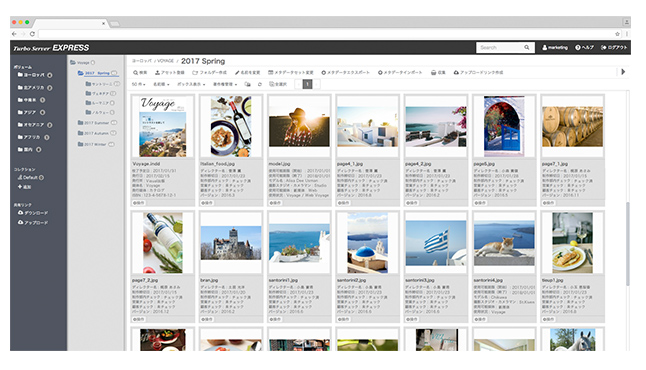Open 操作 menu under Italian_food.jpg

(x=207, y=203)
